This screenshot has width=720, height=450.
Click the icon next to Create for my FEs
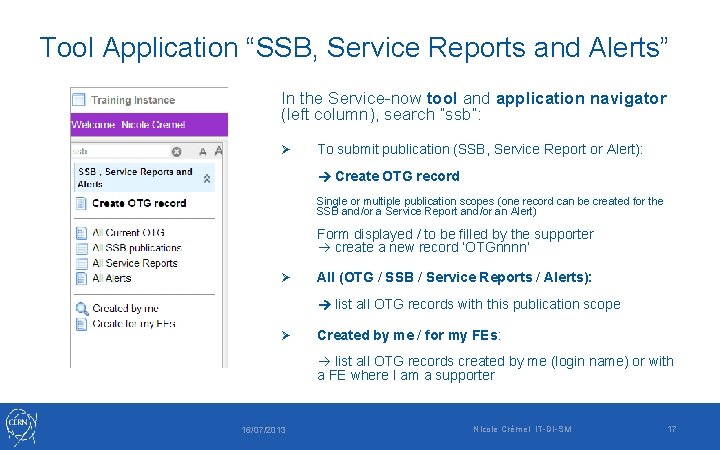click(x=81, y=324)
